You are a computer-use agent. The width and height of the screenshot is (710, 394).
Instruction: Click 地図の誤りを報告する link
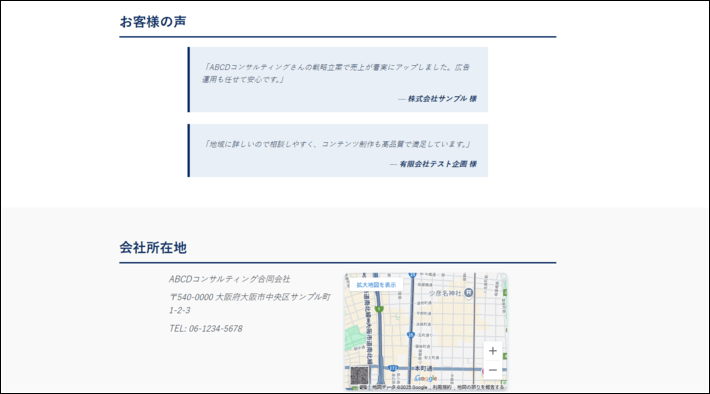(x=480, y=387)
